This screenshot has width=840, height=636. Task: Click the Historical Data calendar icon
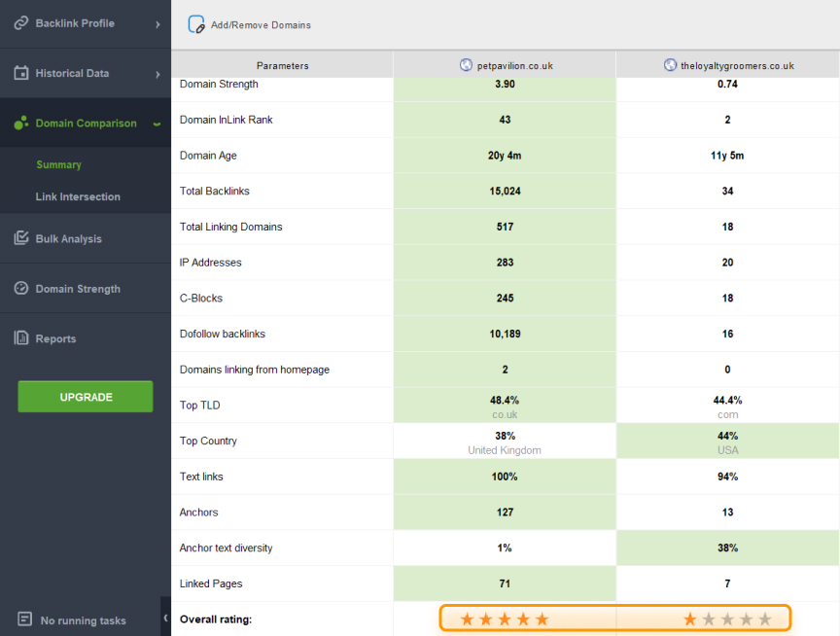coord(20,73)
